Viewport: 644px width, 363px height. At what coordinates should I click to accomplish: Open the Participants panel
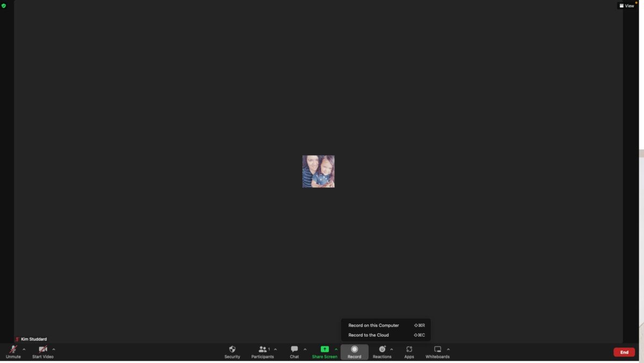262,350
